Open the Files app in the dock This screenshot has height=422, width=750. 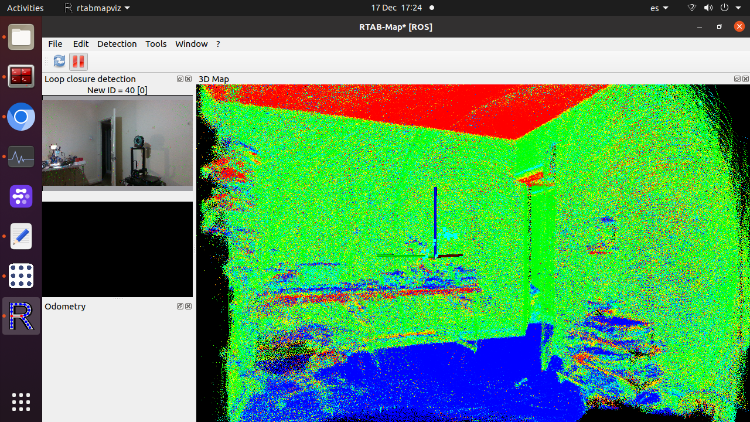(21, 38)
